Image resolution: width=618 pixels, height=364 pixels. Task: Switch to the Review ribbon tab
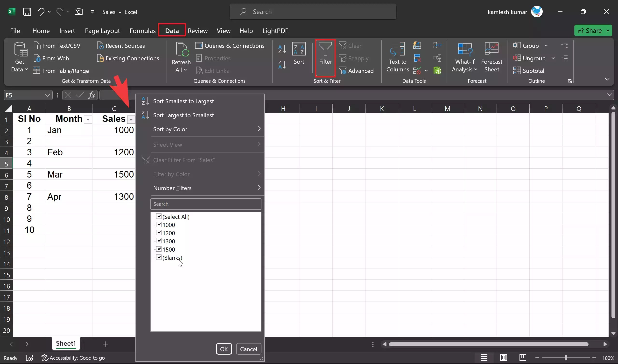(x=198, y=30)
